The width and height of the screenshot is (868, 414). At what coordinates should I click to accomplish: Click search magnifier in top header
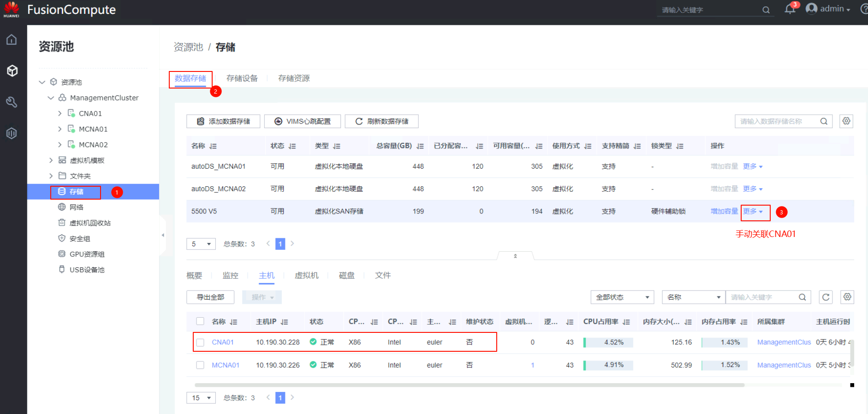point(766,10)
